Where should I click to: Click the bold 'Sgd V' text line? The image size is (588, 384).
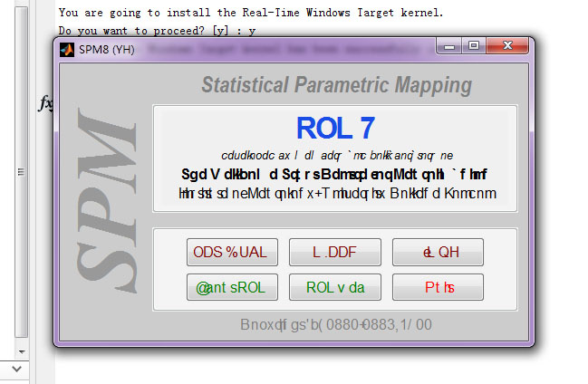333,175
